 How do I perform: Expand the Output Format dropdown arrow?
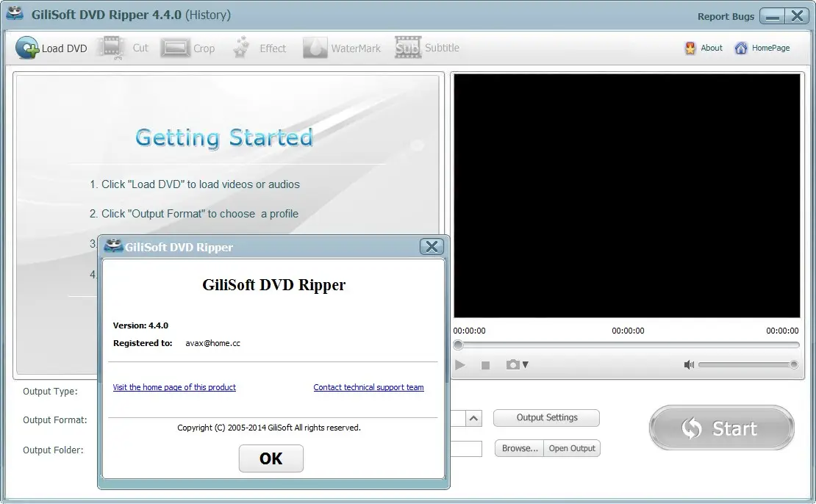tap(473, 418)
